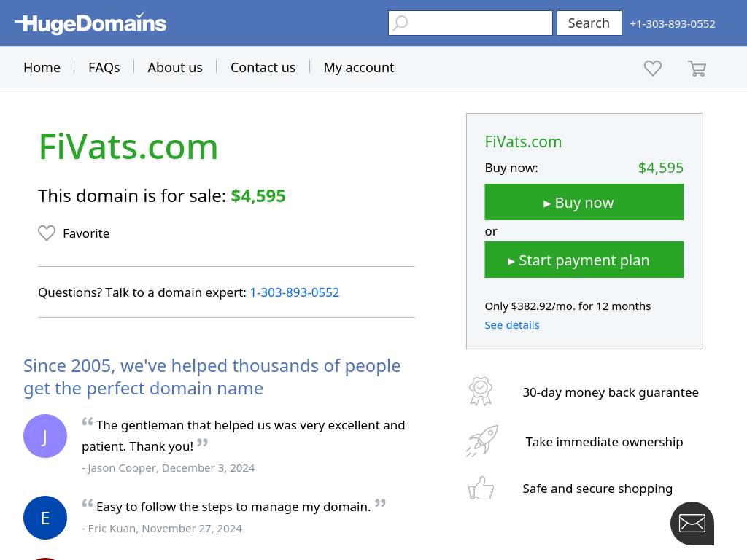Open the shopping cart icon

point(697,69)
